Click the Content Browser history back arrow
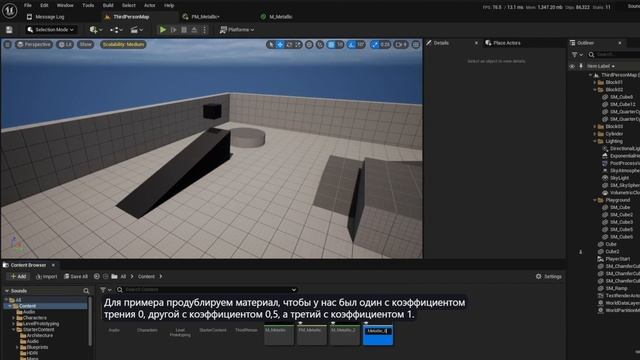The height and width of the screenshot is (360, 640). [x=97, y=276]
